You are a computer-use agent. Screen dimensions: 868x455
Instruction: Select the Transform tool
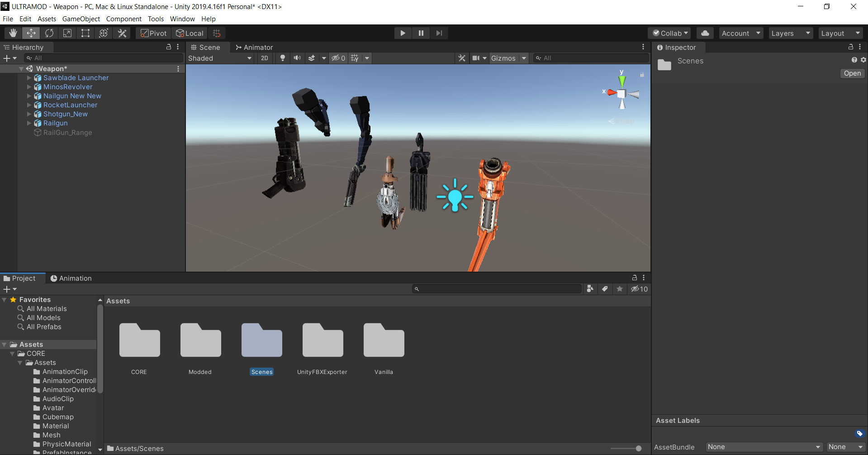(x=104, y=33)
